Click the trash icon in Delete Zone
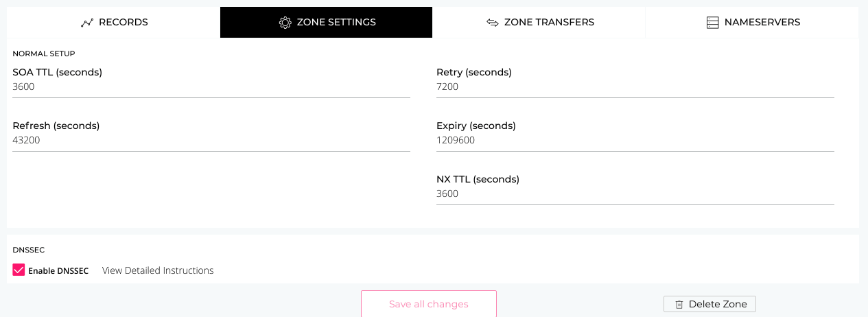 pos(679,305)
